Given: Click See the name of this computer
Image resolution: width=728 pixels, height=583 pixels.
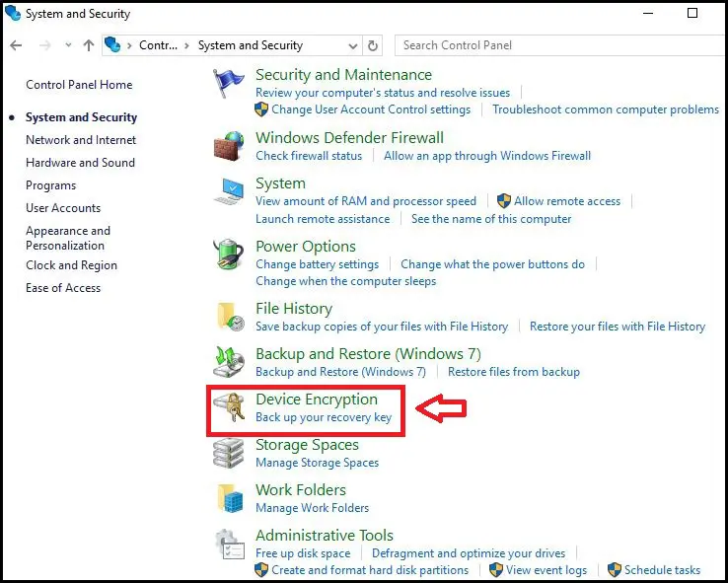Looking at the screenshot, I should click(x=491, y=219).
